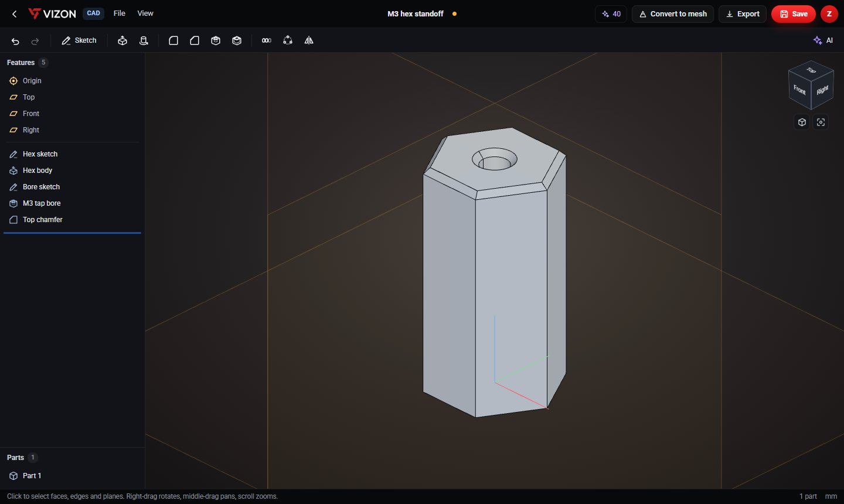The width and height of the screenshot is (844, 504).
Task: Select the Linear pattern tool icon
Action: click(x=267, y=40)
